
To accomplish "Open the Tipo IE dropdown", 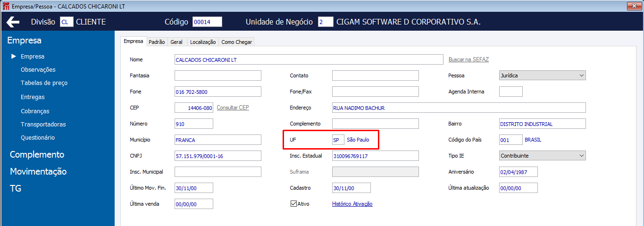I will pyautogui.click(x=542, y=156).
